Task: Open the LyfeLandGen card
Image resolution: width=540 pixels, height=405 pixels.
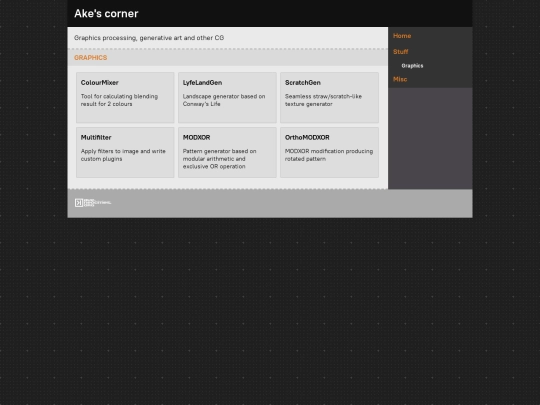Action: point(227,97)
